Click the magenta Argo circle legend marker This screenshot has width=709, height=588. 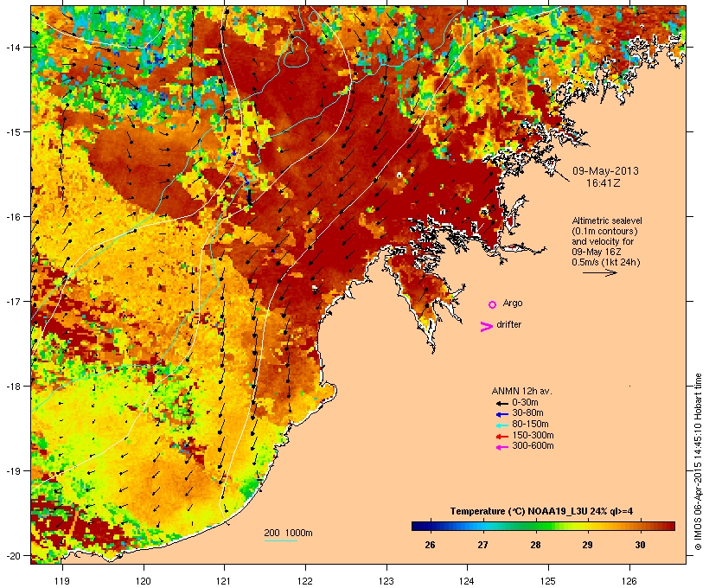[493, 304]
